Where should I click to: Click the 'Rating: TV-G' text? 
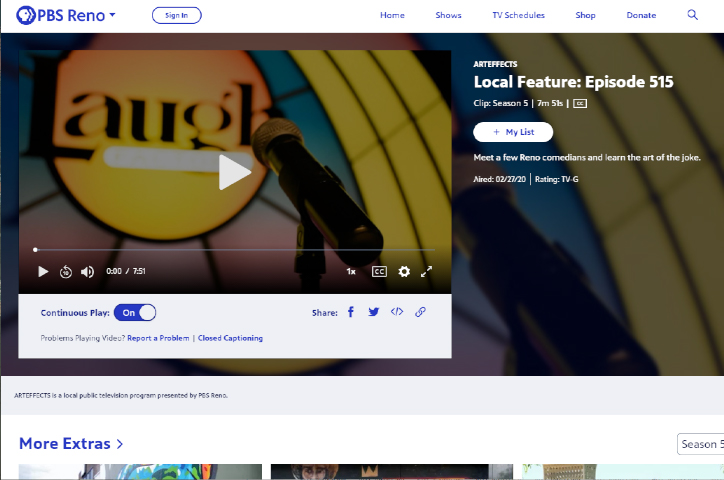pos(556,179)
